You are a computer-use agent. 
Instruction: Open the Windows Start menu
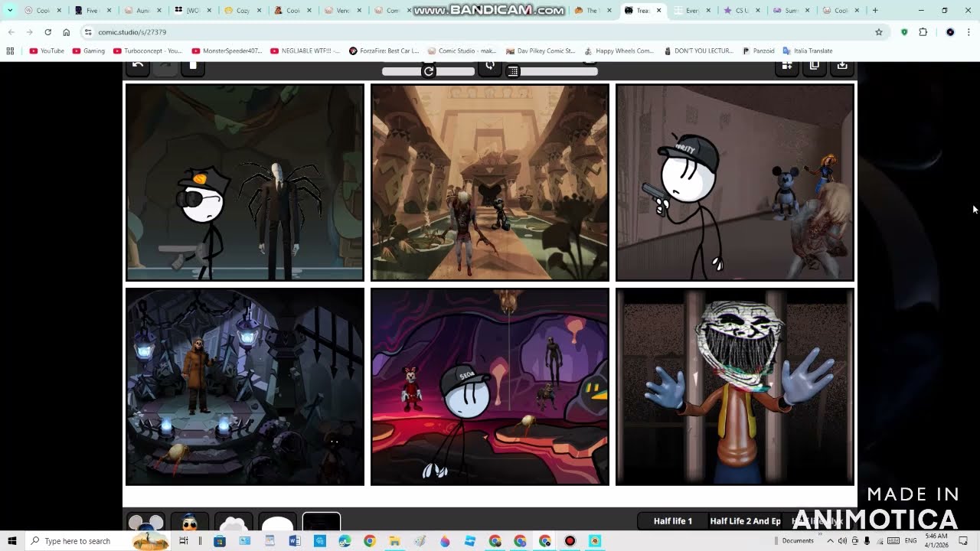coord(12,541)
